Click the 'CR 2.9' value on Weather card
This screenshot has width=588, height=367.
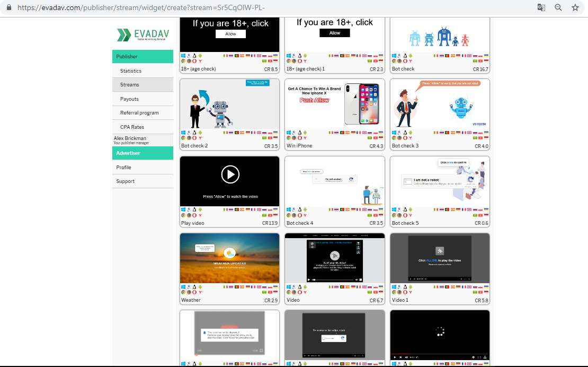pos(271,301)
